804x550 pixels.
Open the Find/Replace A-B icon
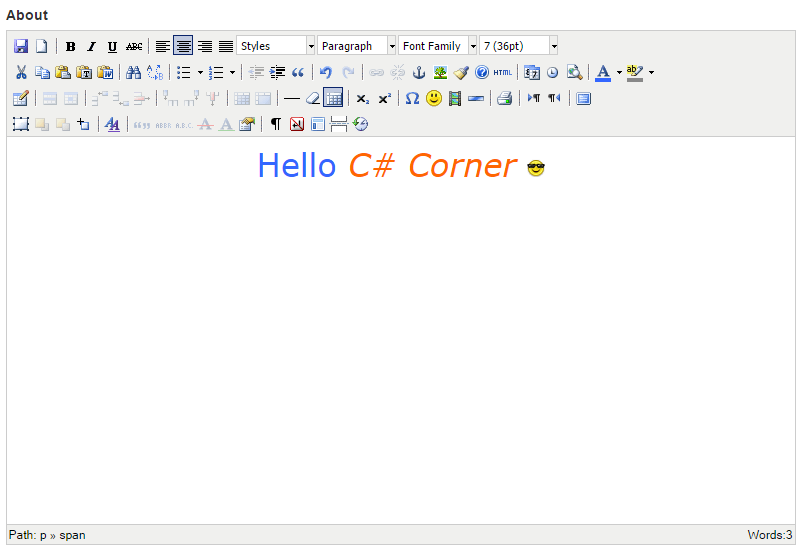point(155,72)
